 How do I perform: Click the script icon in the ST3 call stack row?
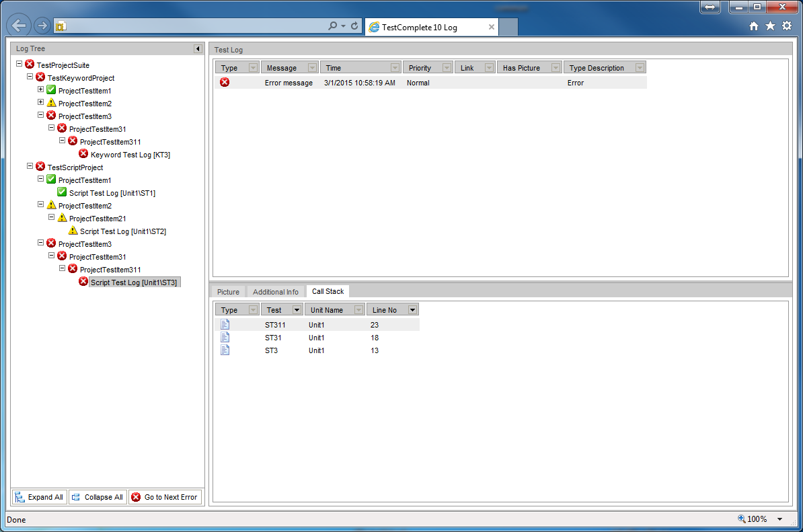[225, 350]
